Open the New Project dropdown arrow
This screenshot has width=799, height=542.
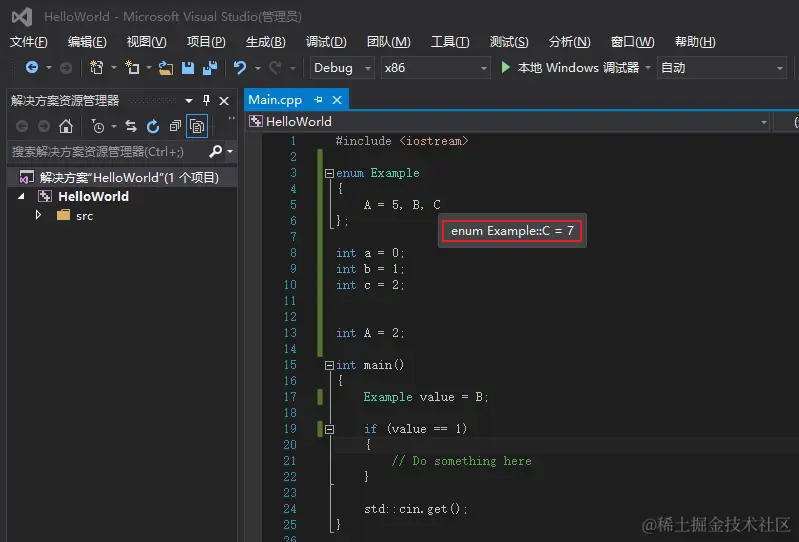pyautogui.click(x=114, y=68)
